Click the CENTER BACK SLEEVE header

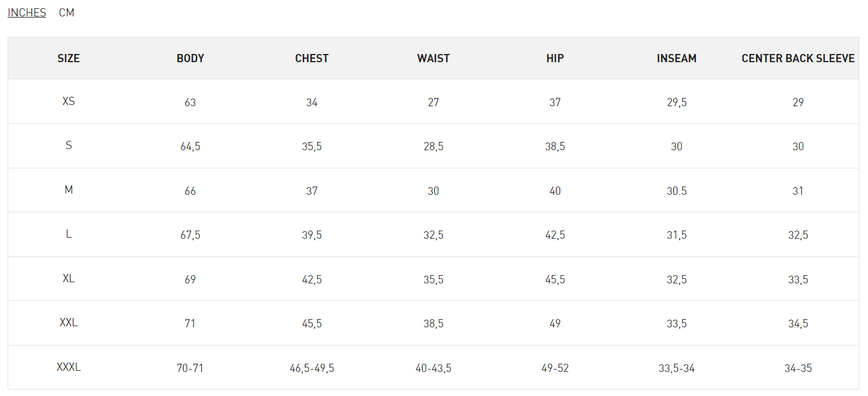pos(798,58)
